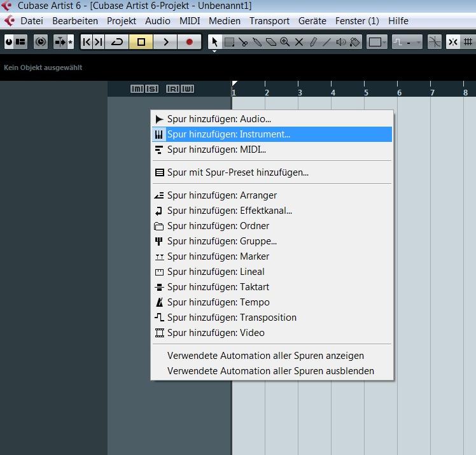The image size is (476, 455).
Task: Toggle Snap to Zero Crossing
Action: tap(435, 42)
